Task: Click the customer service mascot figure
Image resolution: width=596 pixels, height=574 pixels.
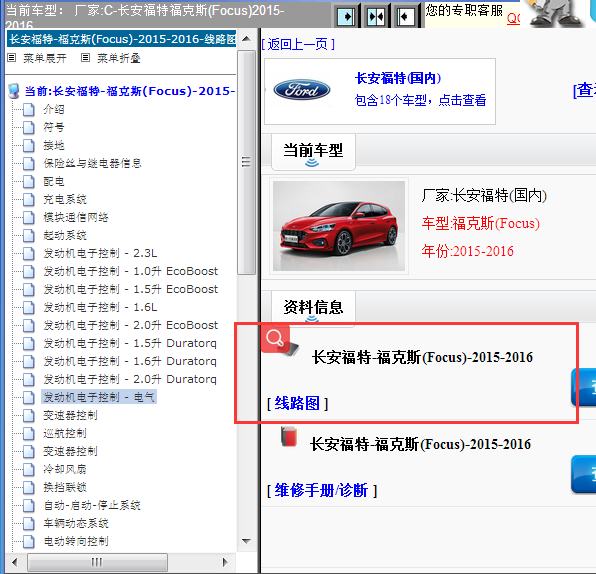Action: point(555,14)
